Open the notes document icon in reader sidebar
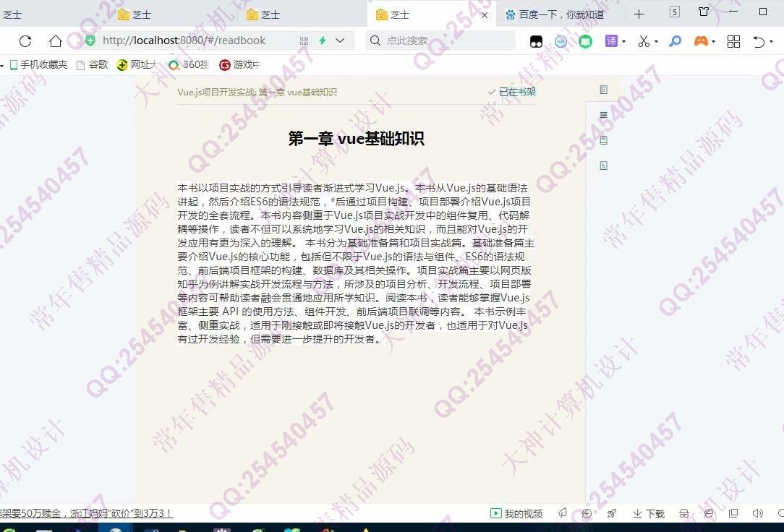This screenshot has width=784, height=532. point(603,166)
